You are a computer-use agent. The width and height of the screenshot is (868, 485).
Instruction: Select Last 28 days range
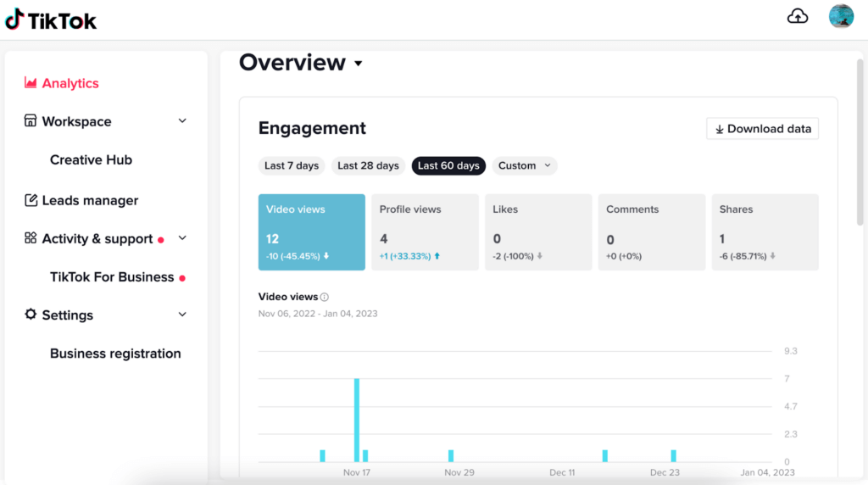tap(368, 165)
